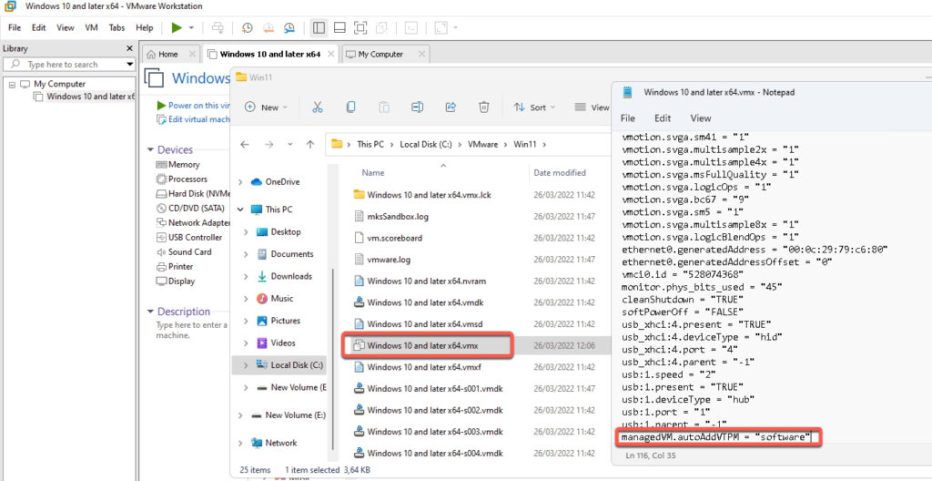Click VMware in the address breadcrumb
The height and width of the screenshot is (481, 932).
(x=483, y=144)
